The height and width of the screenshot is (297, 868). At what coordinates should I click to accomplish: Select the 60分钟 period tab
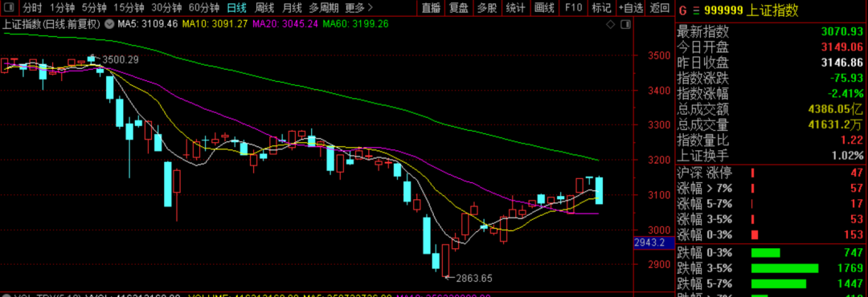pyautogui.click(x=204, y=8)
